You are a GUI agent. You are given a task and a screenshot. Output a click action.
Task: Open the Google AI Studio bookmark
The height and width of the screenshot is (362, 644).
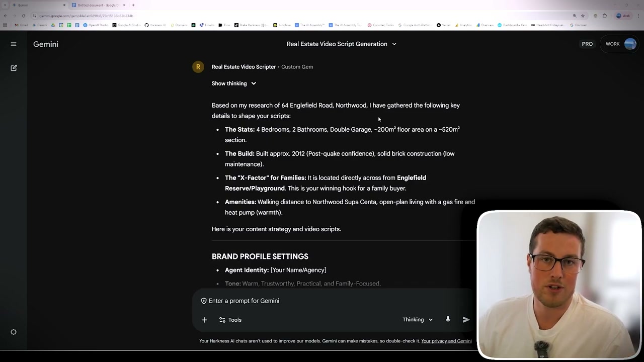(x=126, y=25)
